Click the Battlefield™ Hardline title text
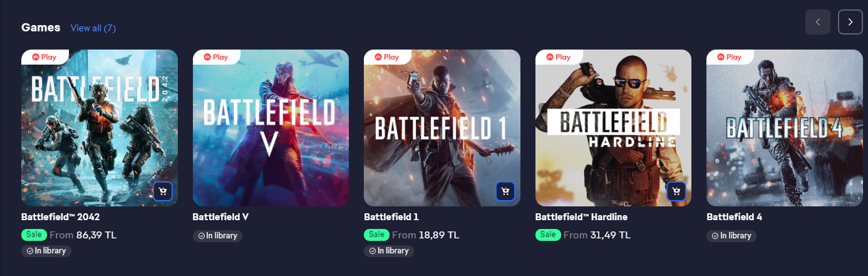 click(x=581, y=217)
